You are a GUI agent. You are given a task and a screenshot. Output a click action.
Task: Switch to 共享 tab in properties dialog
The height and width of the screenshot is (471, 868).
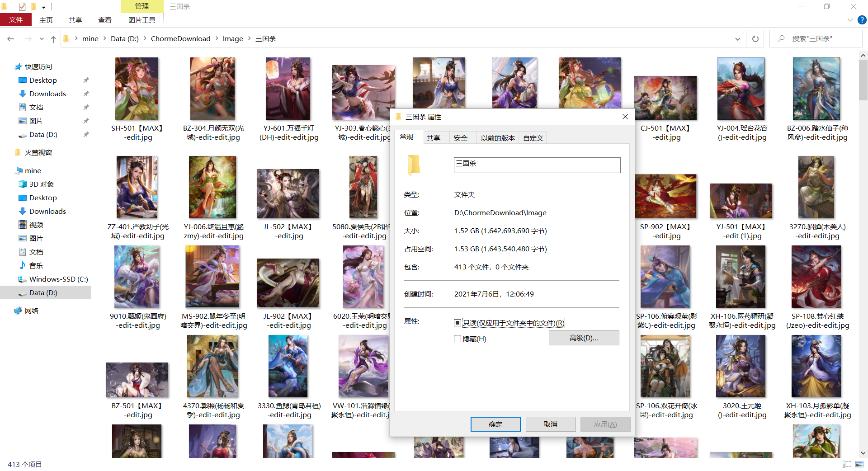click(433, 138)
